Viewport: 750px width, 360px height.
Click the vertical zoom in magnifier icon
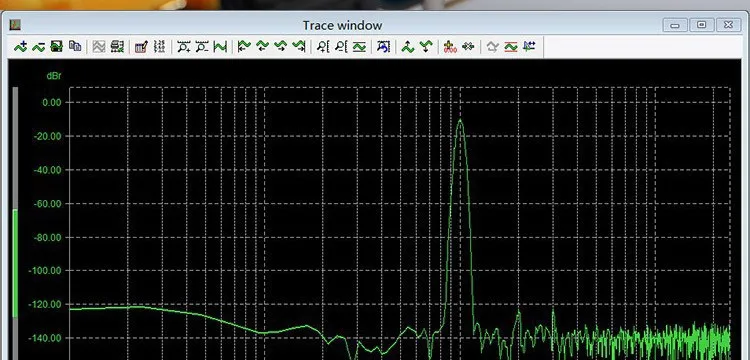tap(323, 46)
